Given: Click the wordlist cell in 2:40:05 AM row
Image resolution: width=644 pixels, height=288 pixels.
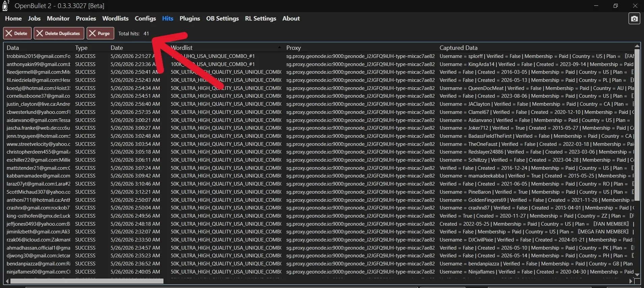Looking at the screenshot, I should pyautogui.click(x=226, y=272).
